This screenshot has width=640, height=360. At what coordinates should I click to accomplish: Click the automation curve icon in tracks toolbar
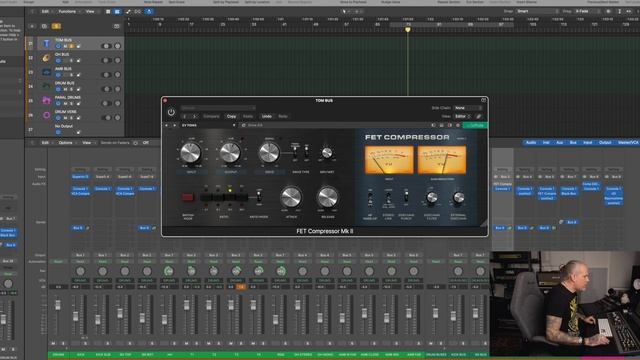tap(128, 11)
